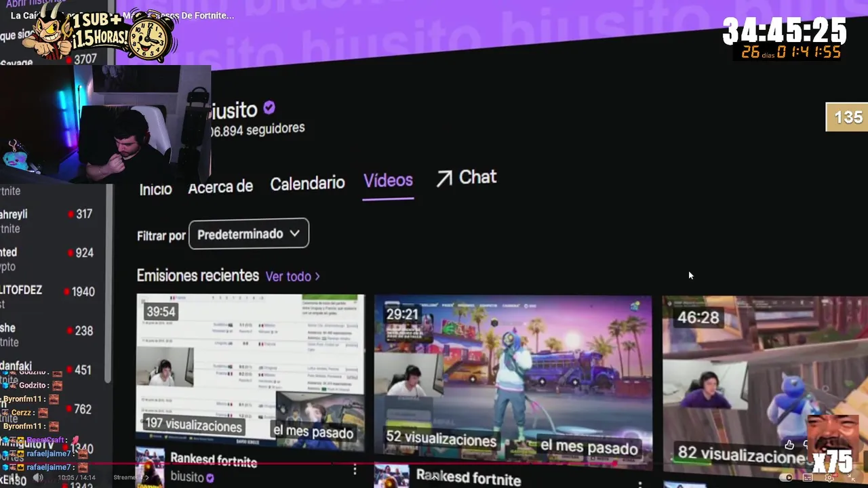Viewport: 868px width, 488px height.
Task: Click the sidebar channel with 317 viewers
Action: coord(47,221)
